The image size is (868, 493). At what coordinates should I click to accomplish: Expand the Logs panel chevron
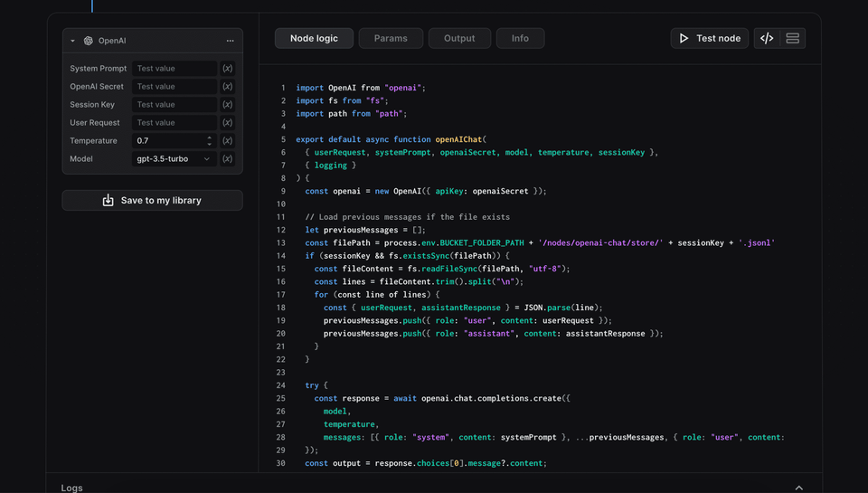pyautogui.click(x=798, y=488)
